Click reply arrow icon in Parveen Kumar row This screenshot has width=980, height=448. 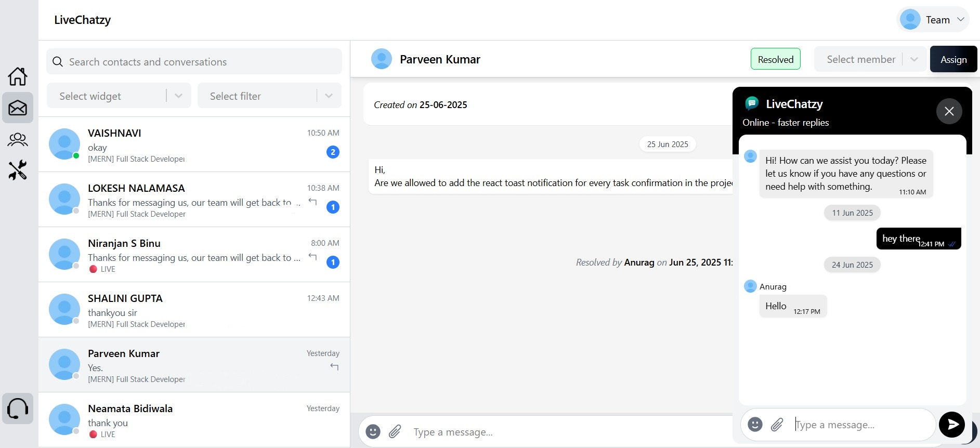coord(334,367)
